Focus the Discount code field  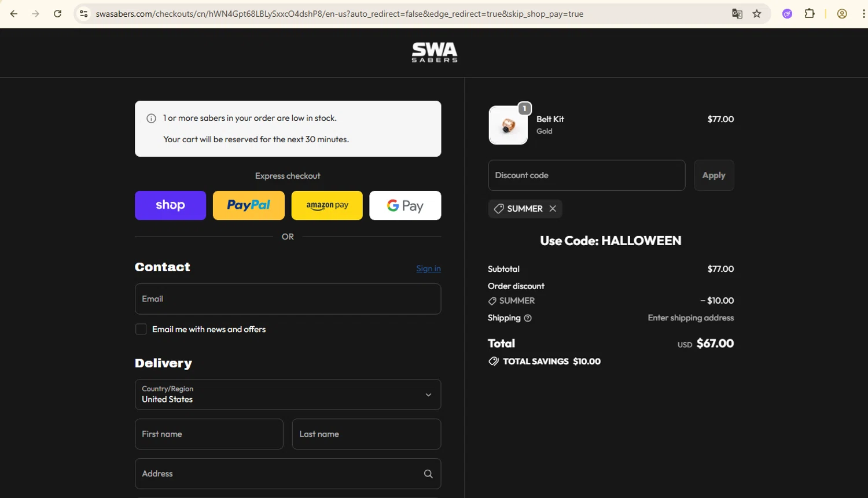pos(587,175)
